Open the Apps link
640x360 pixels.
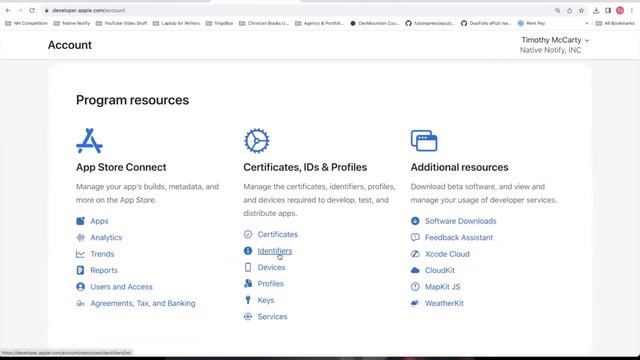[x=99, y=221]
